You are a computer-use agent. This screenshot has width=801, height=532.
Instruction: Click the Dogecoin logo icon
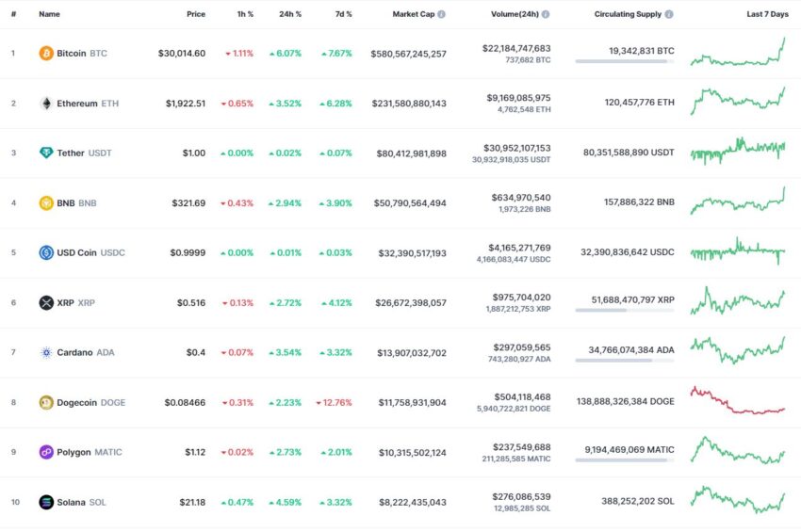46,402
